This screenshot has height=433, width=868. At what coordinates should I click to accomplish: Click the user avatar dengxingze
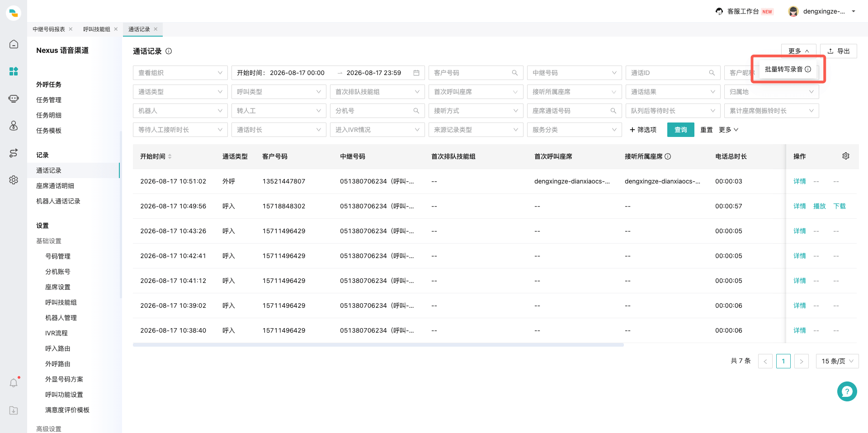click(793, 11)
